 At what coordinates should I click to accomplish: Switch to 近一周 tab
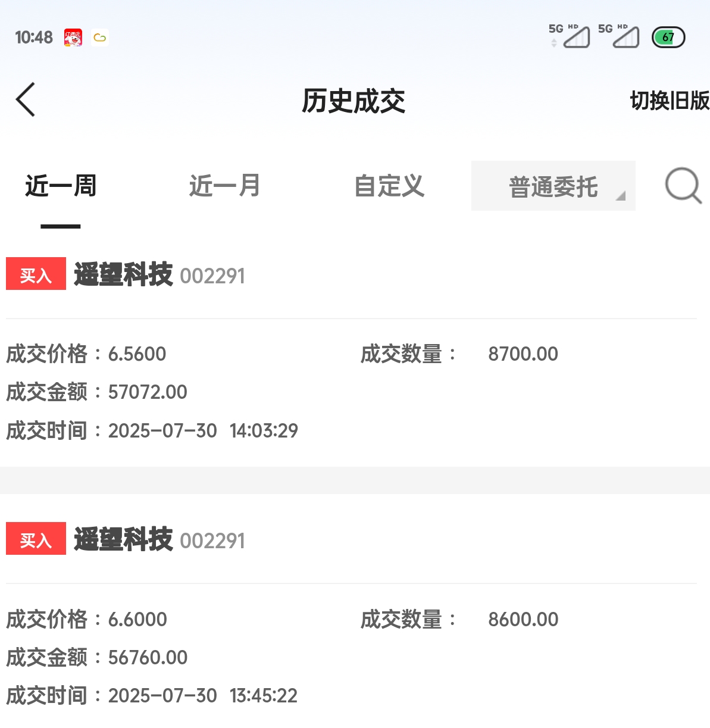(x=61, y=186)
